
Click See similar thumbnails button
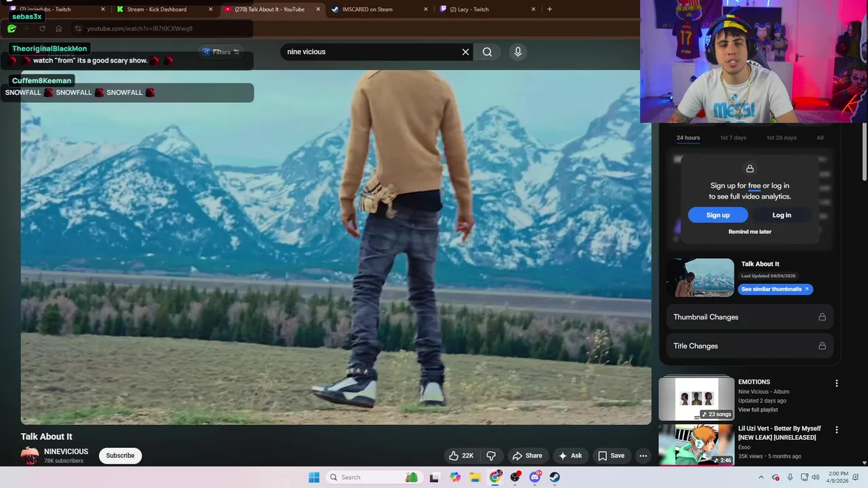point(775,289)
